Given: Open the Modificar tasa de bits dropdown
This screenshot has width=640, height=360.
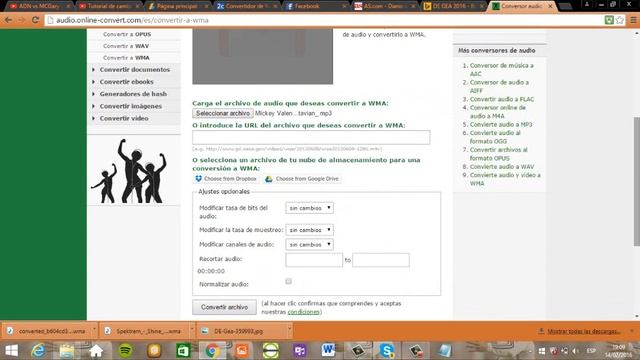Looking at the screenshot, I should pos(309,208).
